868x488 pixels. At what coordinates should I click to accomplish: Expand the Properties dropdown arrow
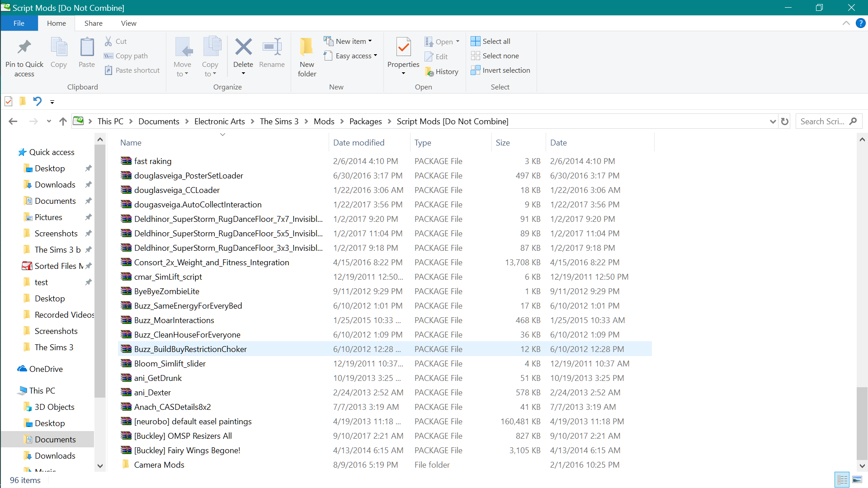(403, 74)
